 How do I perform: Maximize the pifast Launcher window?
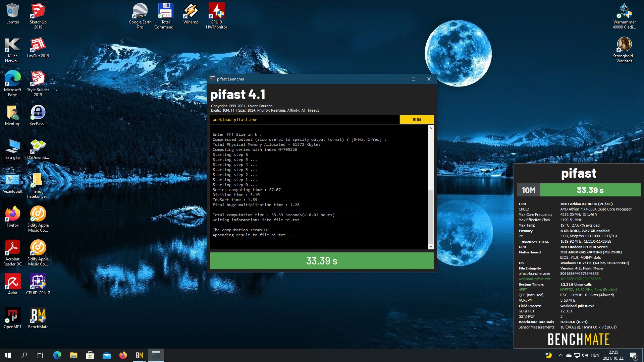413,79
